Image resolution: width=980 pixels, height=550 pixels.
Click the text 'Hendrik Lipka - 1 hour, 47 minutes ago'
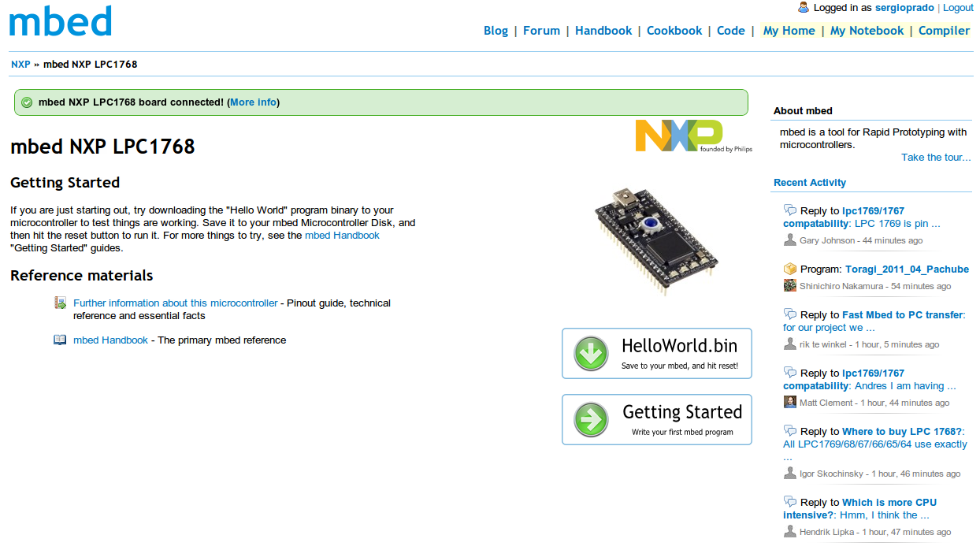pyautogui.click(x=875, y=532)
